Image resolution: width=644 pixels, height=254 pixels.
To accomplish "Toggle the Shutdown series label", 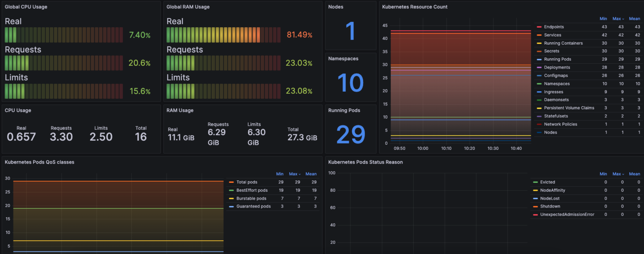I will 550,206.
